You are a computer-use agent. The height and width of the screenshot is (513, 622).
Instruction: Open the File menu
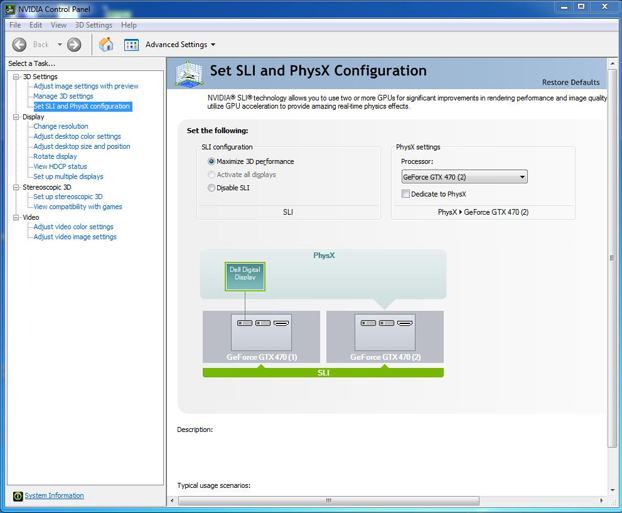coord(15,25)
